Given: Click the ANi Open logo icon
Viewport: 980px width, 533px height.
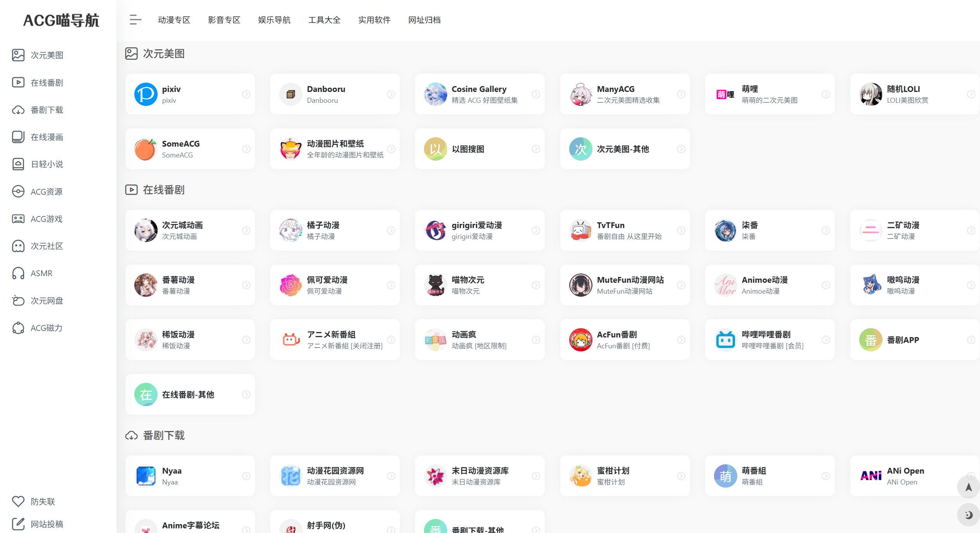Looking at the screenshot, I should [871, 476].
